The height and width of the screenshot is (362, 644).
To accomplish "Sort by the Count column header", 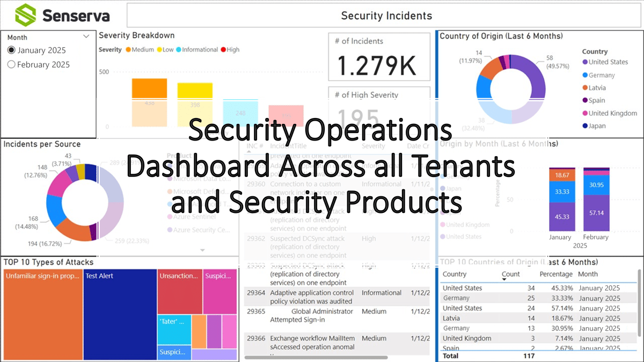I will pyautogui.click(x=510, y=274).
